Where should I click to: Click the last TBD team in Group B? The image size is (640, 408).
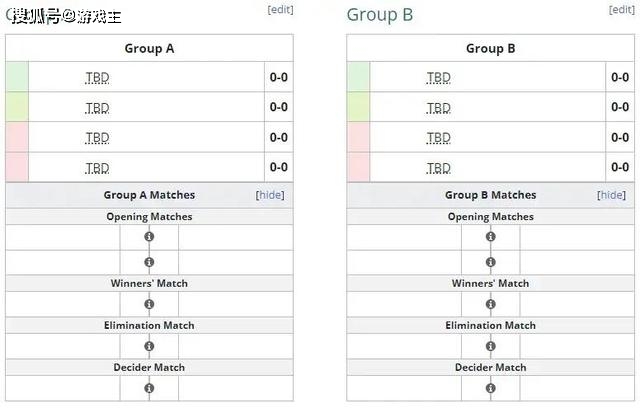(438, 168)
